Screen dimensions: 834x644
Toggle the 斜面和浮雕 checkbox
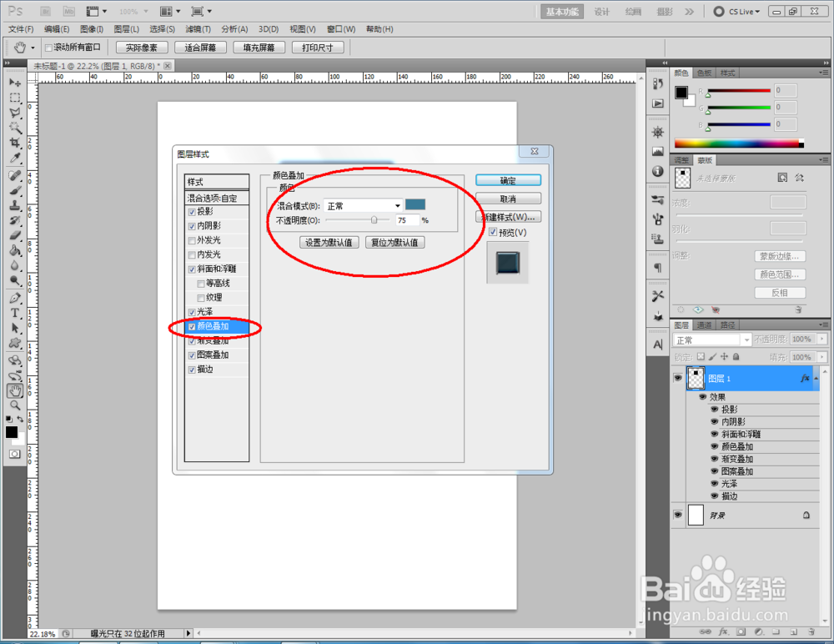[192, 269]
